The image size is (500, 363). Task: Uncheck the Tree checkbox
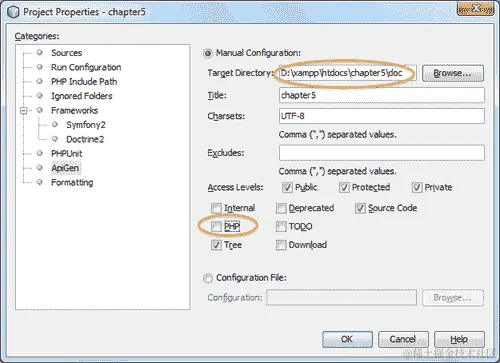pos(216,245)
